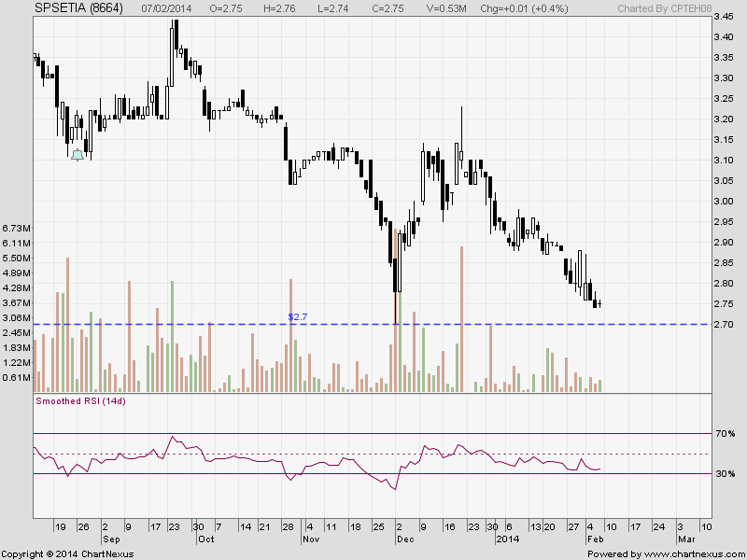
Task: Click the Charted By CPTEH08 label
Action: tap(665, 8)
